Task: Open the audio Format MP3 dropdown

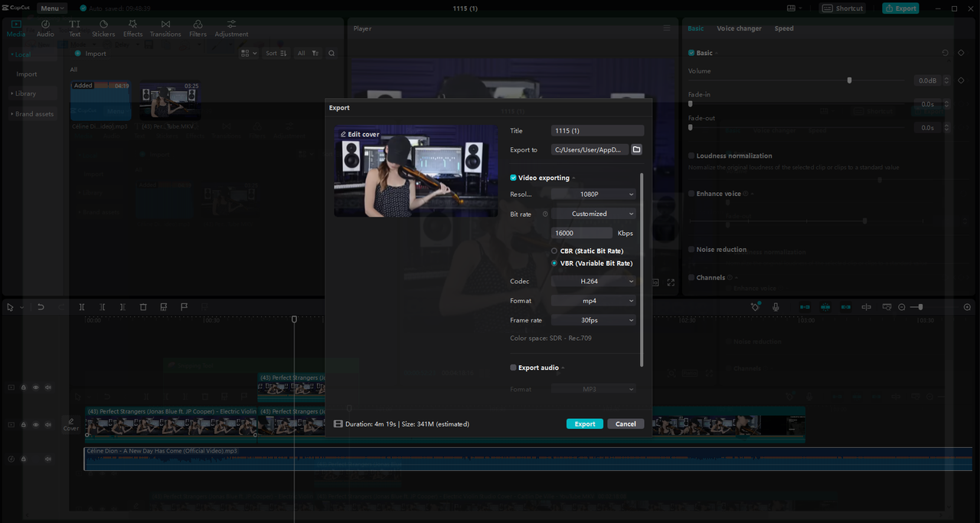Action: click(593, 389)
